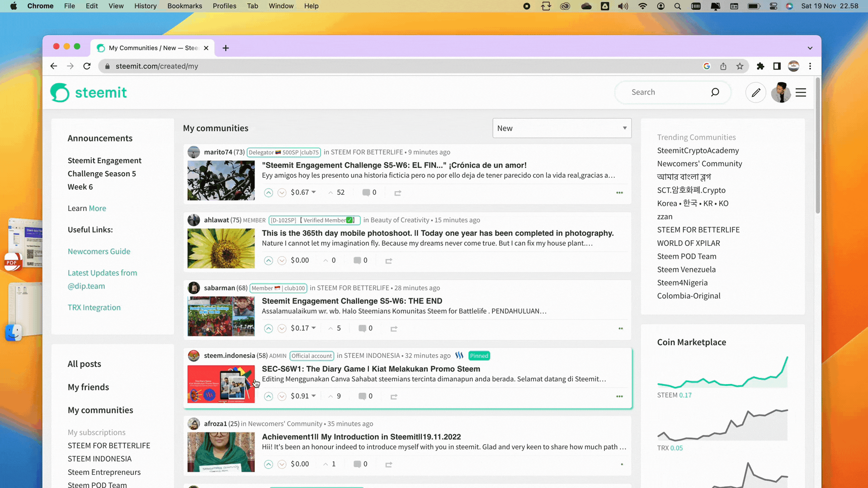Open more options on steem.indonesia post
868x488 pixels.
pyautogui.click(x=619, y=396)
